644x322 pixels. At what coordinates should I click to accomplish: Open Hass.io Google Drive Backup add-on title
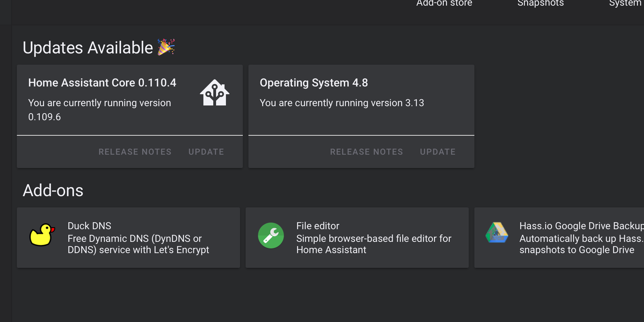[581, 226]
